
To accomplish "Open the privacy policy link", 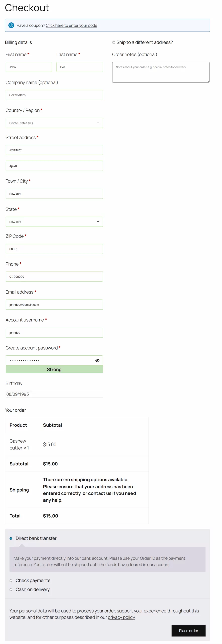I will click(121, 617).
